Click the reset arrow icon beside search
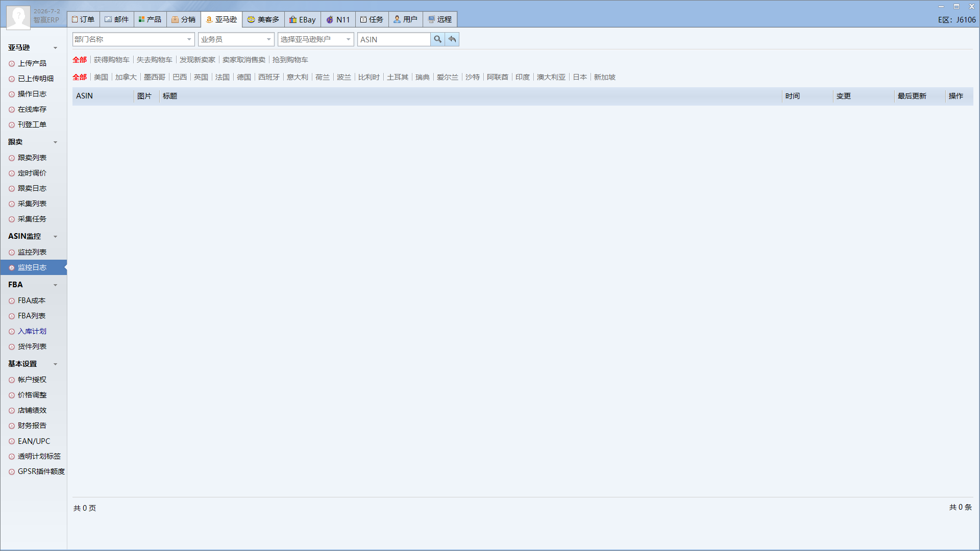 (x=452, y=39)
